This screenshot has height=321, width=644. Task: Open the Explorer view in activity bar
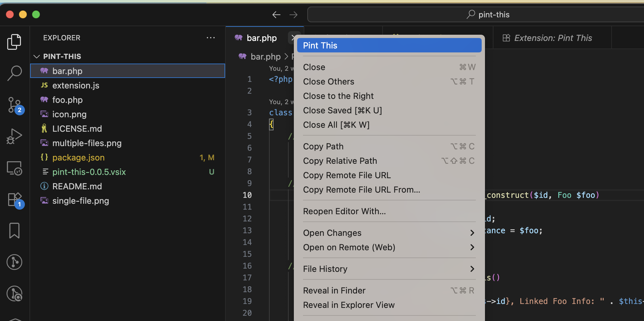pyautogui.click(x=14, y=42)
